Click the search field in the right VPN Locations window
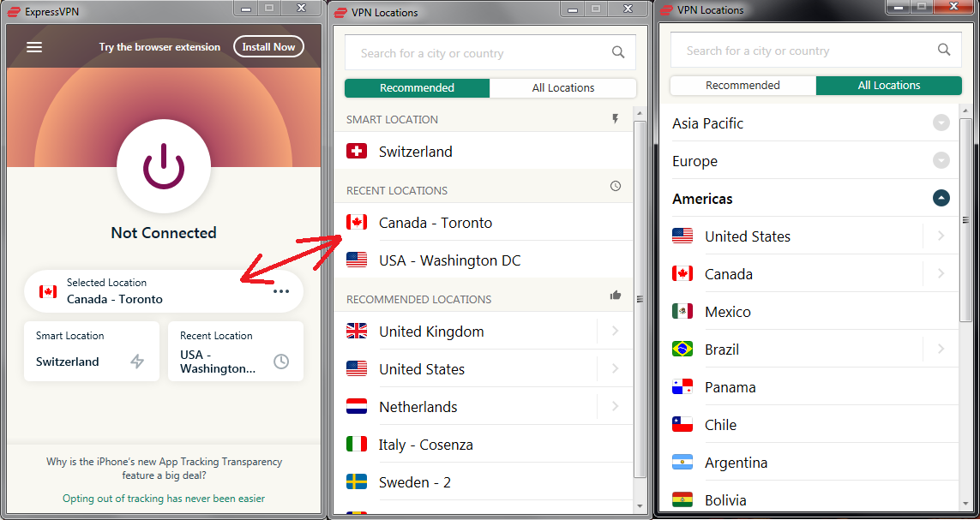 click(816, 51)
